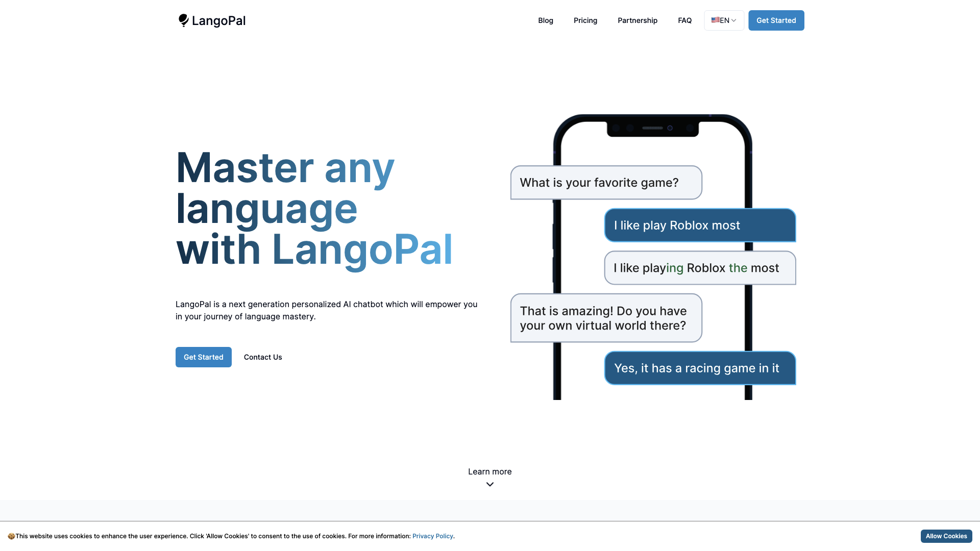Open the Blog menu item

[x=545, y=20]
